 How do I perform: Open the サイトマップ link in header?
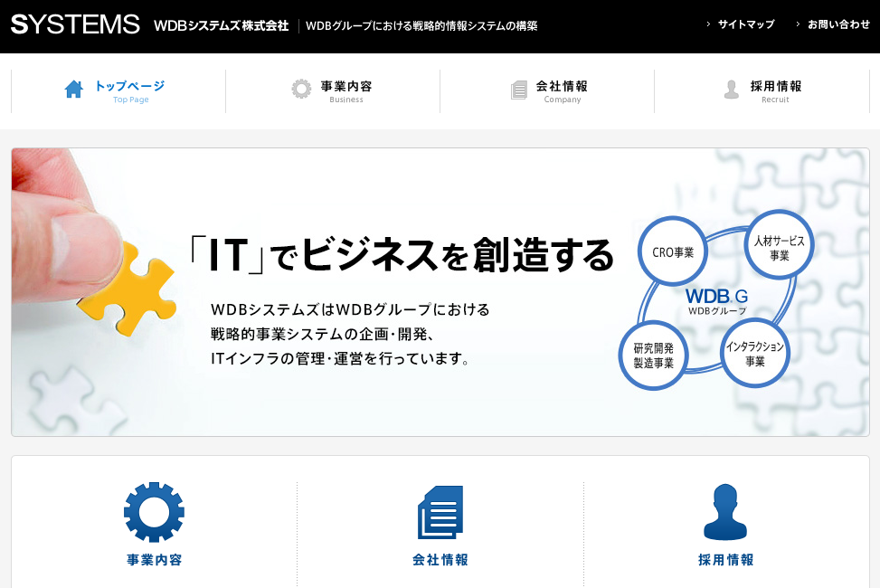tap(746, 24)
